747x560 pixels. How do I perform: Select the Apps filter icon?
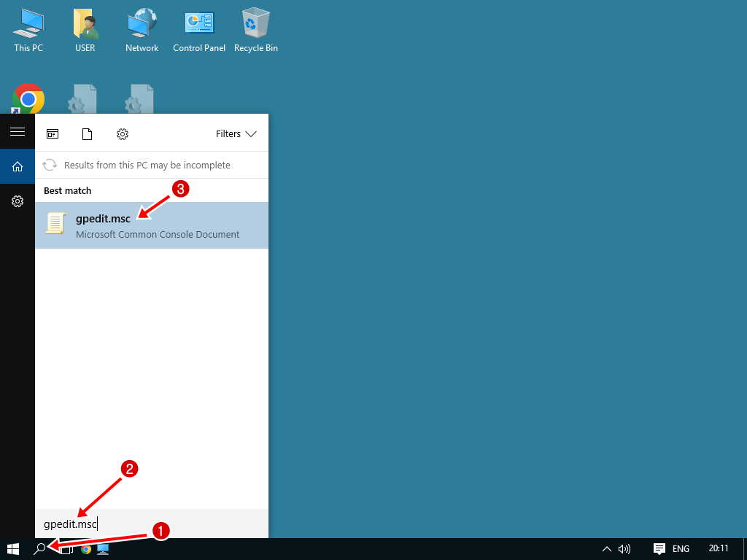pyautogui.click(x=53, y=134)
